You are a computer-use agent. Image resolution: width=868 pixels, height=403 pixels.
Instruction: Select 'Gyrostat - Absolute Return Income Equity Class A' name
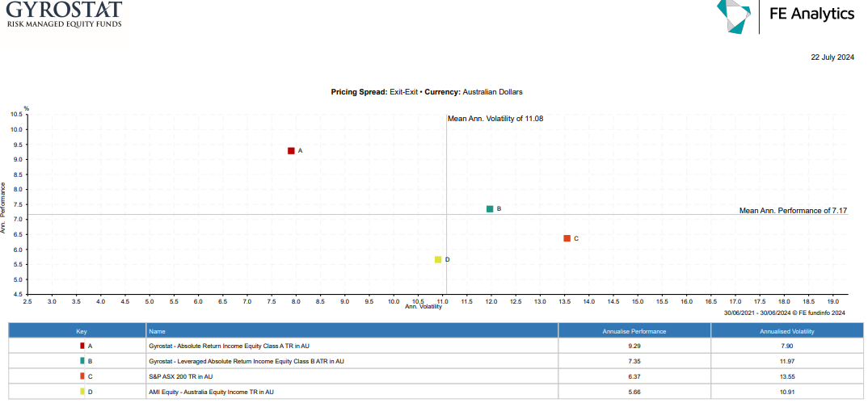[x=229, y=346]
